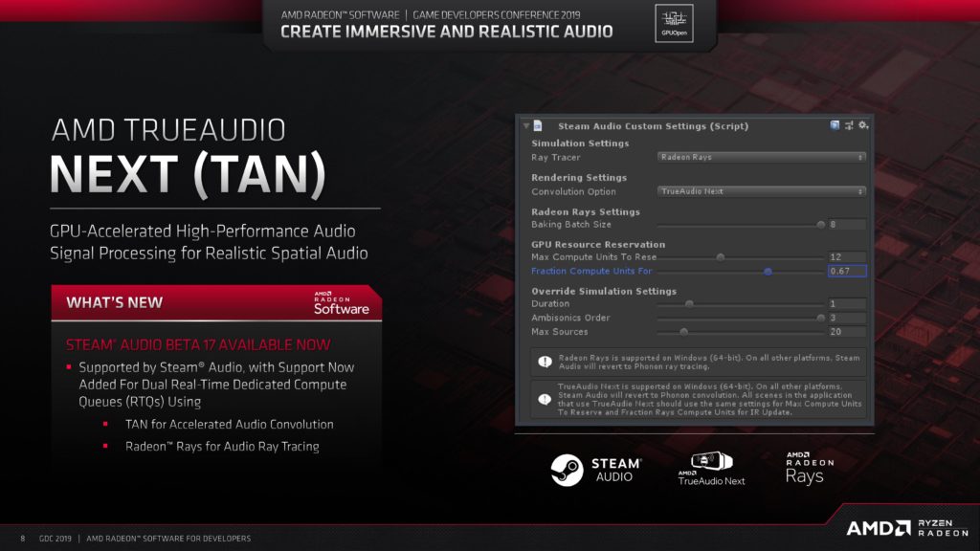Click the AMD TrueAudio Next logo
This screenshot has height=551, width=980.
pos(711,469)
